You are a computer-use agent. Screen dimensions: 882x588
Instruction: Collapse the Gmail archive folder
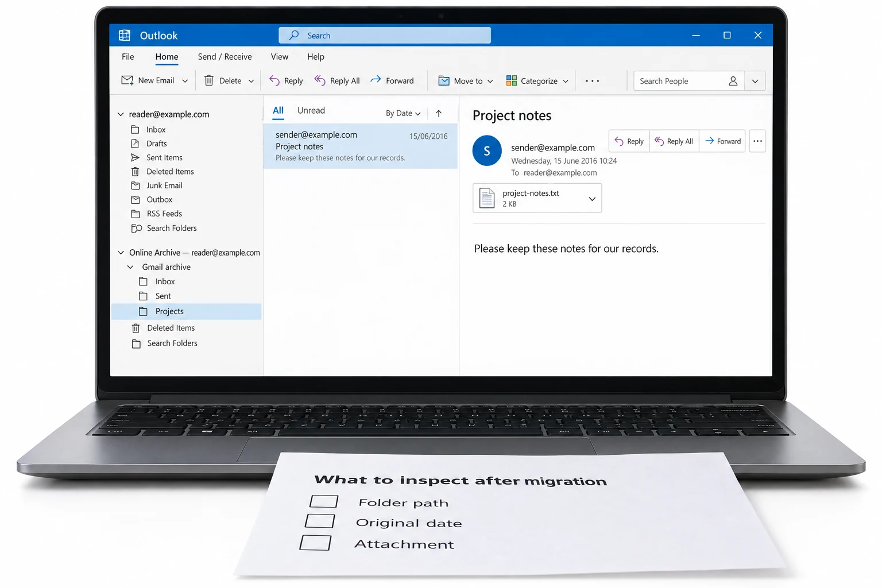[130, 267]
